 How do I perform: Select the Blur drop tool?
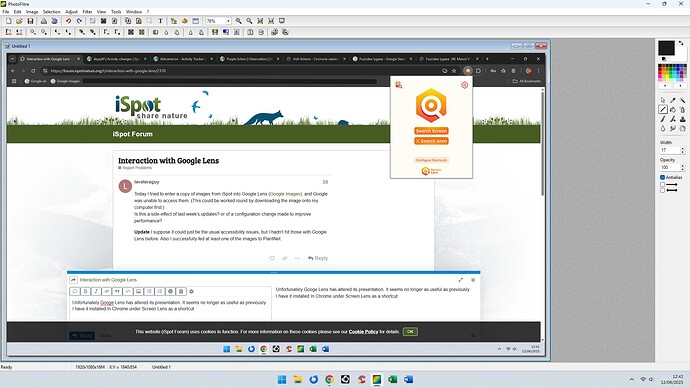[x=663, y=128]
